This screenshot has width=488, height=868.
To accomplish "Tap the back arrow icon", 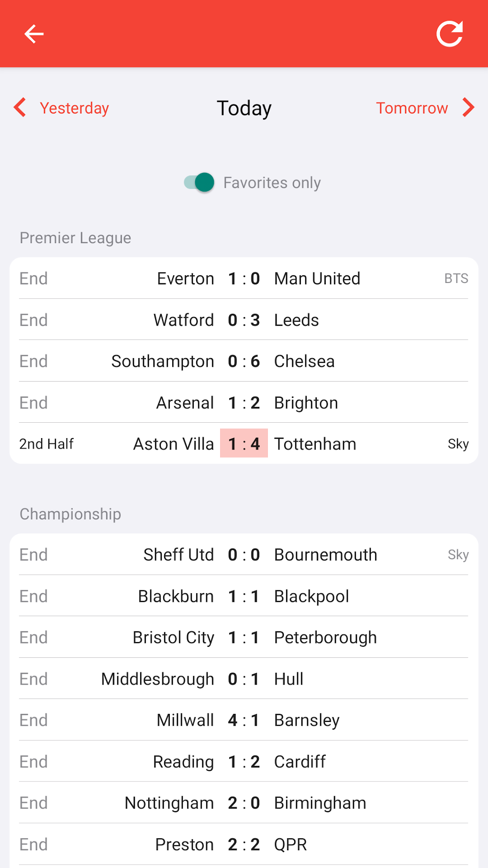I will [34, 34].
